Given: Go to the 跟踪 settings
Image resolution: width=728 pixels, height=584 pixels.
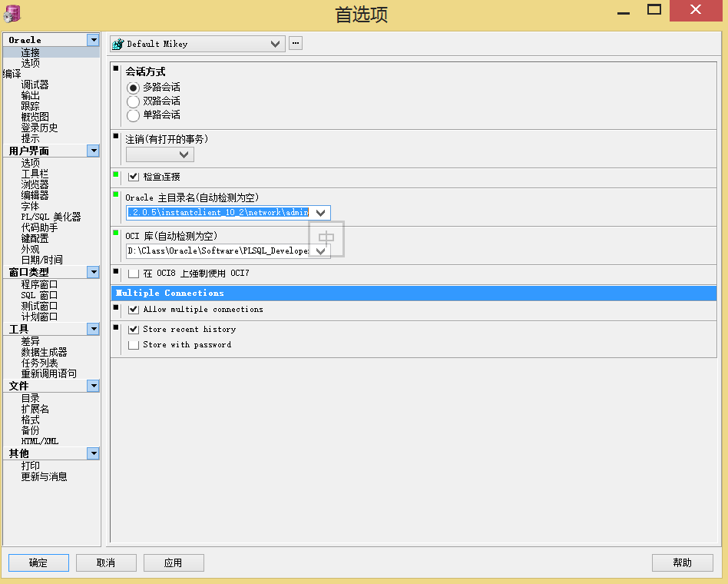Looking at the screenshot, I should click(x=30, y=106).
